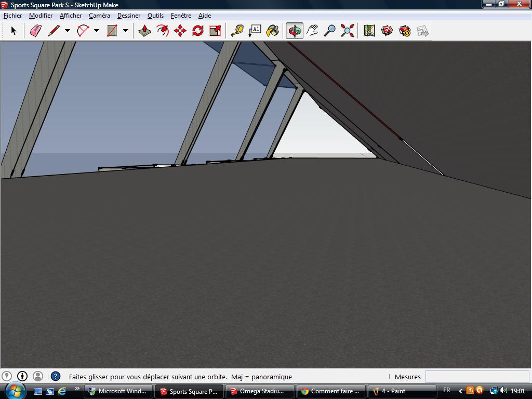Select the Rotate tool

point(198,31)
